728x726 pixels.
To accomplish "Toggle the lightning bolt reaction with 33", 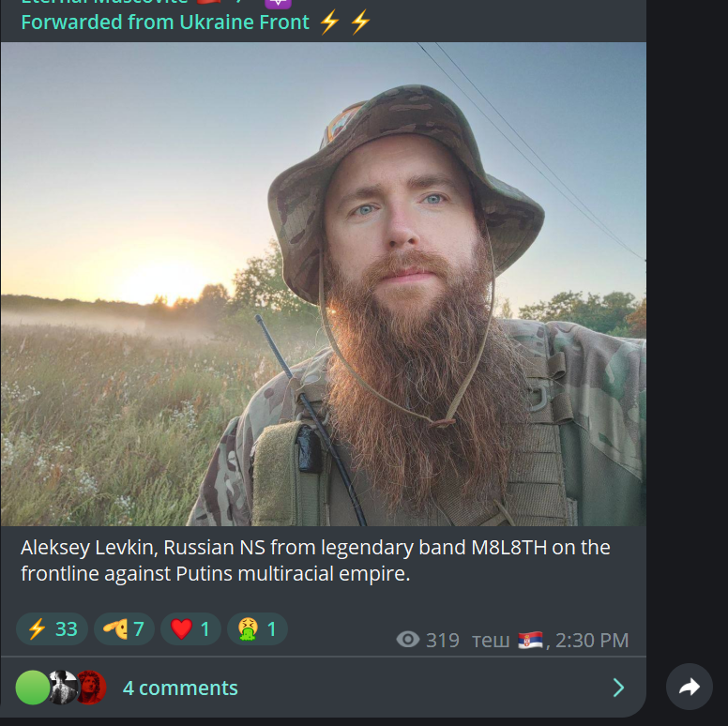I will (x=52, y=629).
